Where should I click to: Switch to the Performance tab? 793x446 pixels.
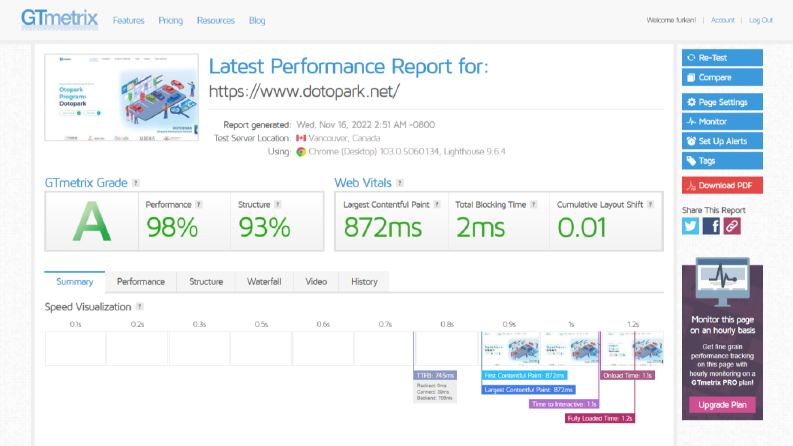[x=141, y=282]
